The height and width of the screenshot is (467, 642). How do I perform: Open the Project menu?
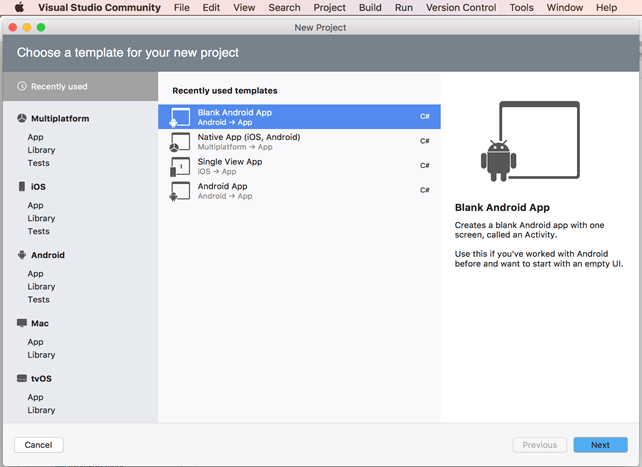tap(330, 7)
